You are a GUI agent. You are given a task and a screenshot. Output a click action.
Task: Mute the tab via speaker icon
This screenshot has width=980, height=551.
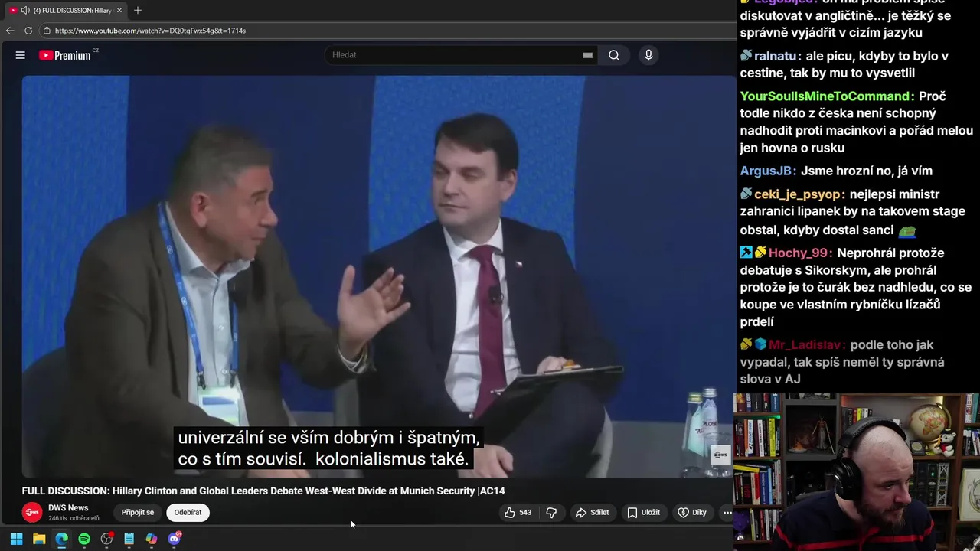click(x=25, y=10)
